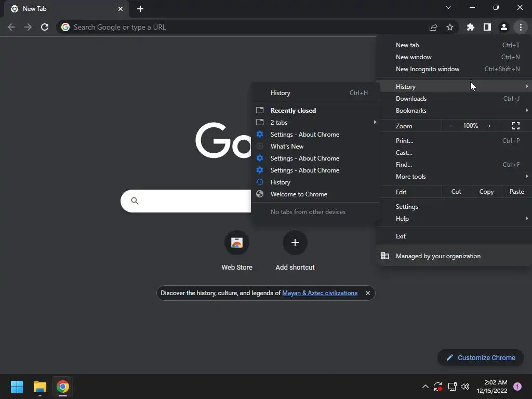Choose Cast... from the menu
Image resolution: width=532 pixels, height=399 pixels.
point(454,153)
